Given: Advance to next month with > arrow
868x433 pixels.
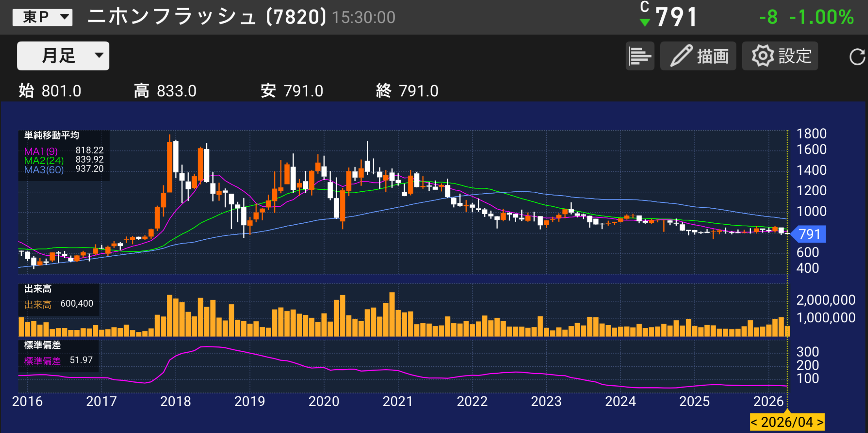Looking at the screenshot, I should pyautogui.click(x=820, y=422).
